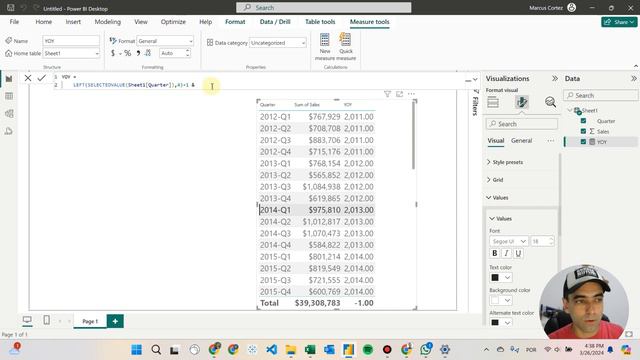The width and height of the screenshot is (640, 360).
Task: Apply currency format with dollar icon
Action: 113,53
